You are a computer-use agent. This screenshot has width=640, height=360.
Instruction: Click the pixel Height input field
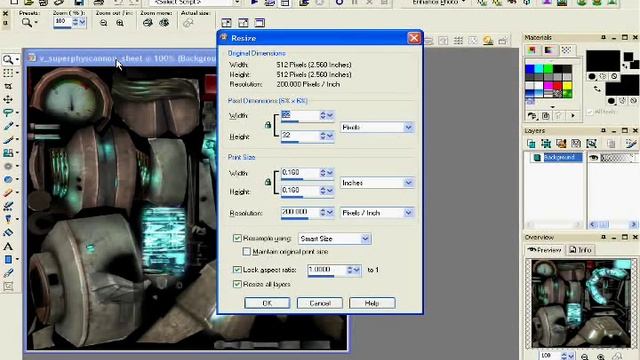(300, 135)
